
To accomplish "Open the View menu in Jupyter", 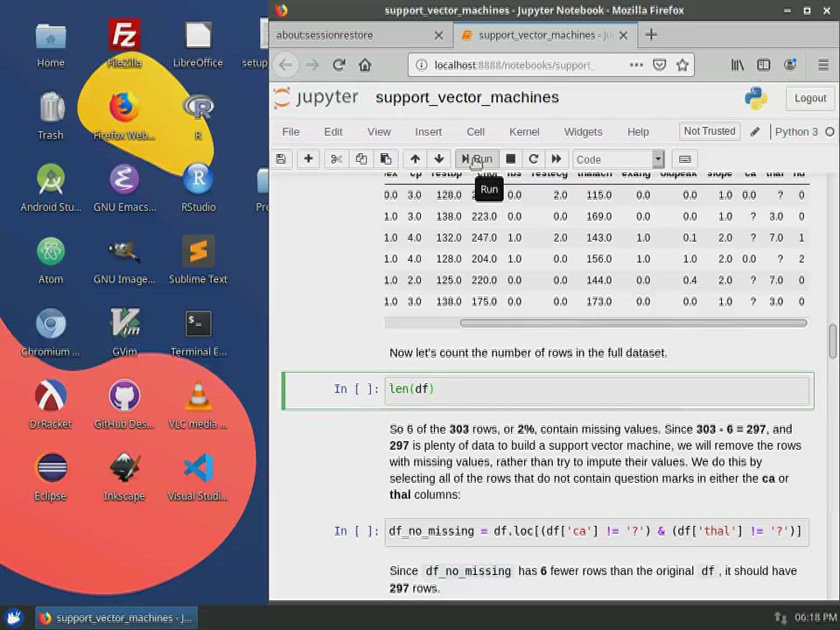I will pyautogui.click(x=379, y=132).
